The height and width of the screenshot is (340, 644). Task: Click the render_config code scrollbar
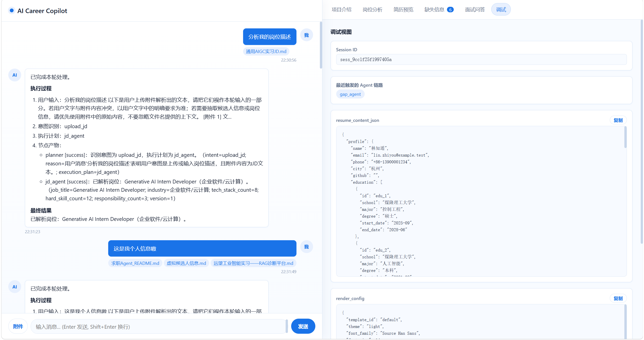(625, 322)
